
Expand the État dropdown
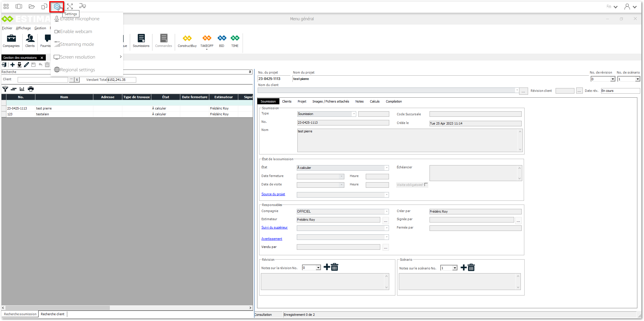(x=386, y=168)
